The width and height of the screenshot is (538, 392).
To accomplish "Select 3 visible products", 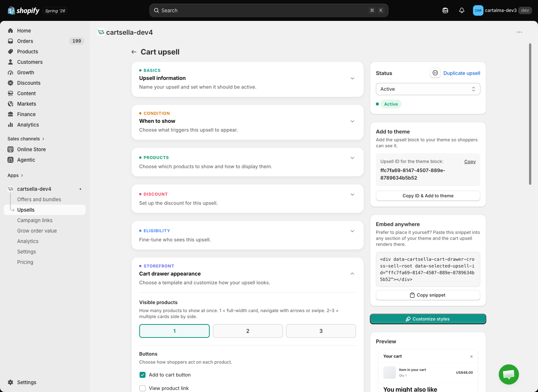I will click(x=321, y=331).
